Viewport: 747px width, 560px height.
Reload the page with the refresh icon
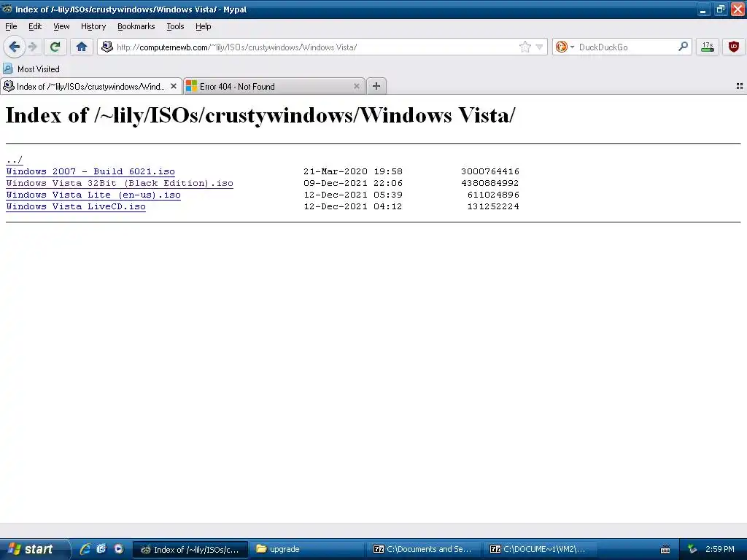coord(55,47)
